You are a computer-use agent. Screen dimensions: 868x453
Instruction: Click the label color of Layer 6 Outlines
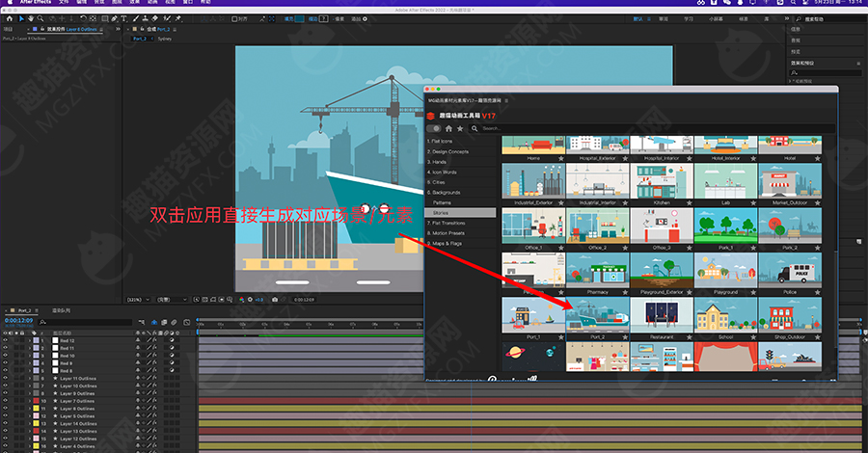pos(36,409)
